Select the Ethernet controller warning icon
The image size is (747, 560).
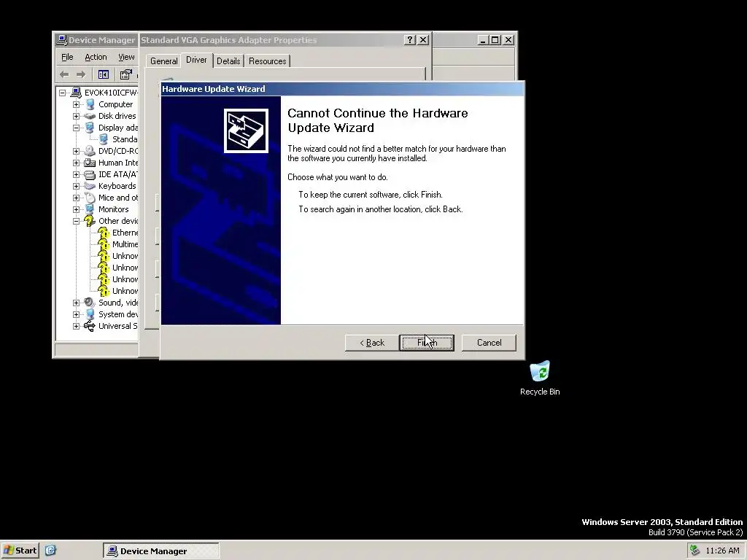tap(104, 233)
